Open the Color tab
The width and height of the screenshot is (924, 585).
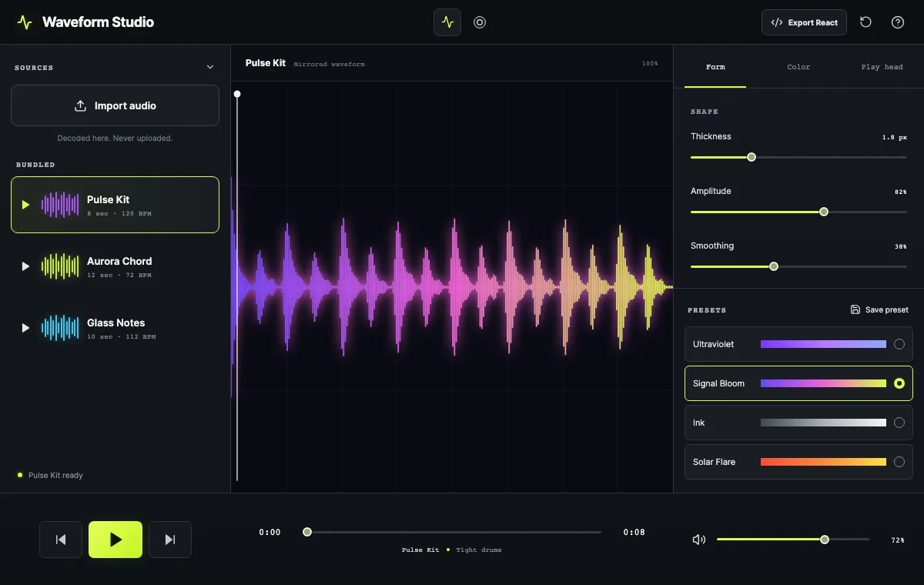[x=798, y=67]
